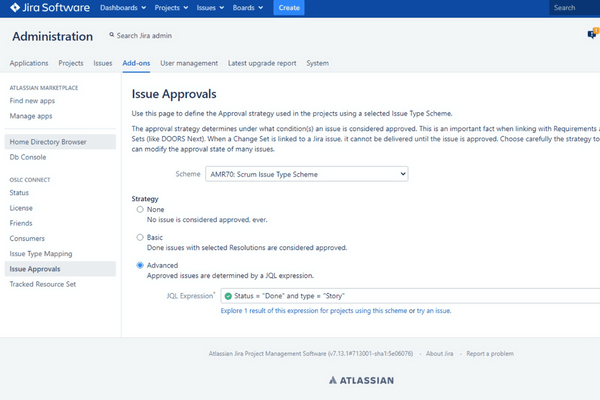600x400 pixels.
Task: Open the Latest upgrade report tab
Action: [x=262, y=63]
